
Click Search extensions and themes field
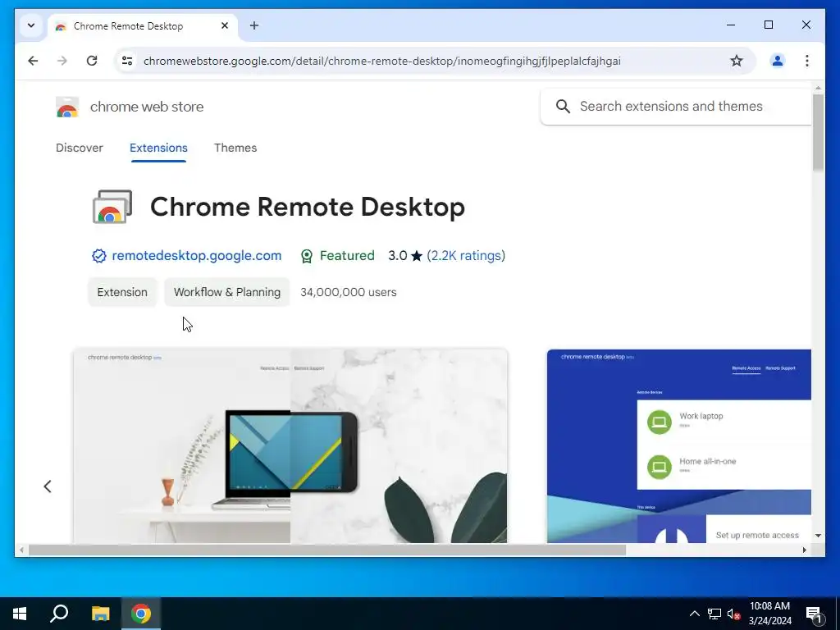(x=676, y=107)
